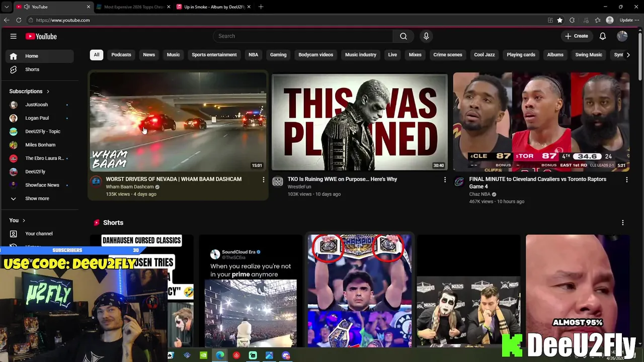Play the Cavaliers vs Raptors thumbnail

click(x=541, y=122)
